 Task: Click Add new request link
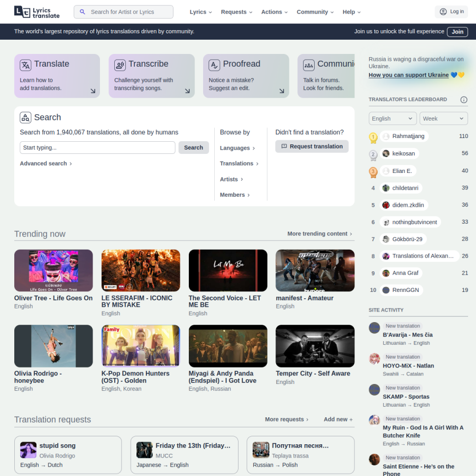pos(338,419)
